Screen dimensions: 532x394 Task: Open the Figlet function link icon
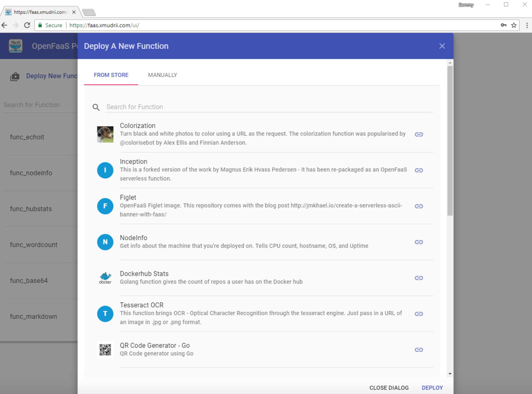[x=419, y=206]
